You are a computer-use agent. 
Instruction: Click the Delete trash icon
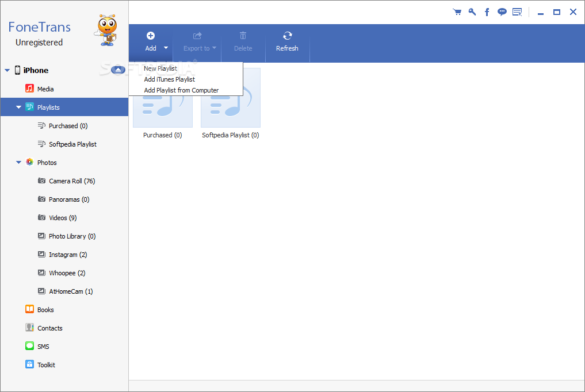click(x=243, y=36)
